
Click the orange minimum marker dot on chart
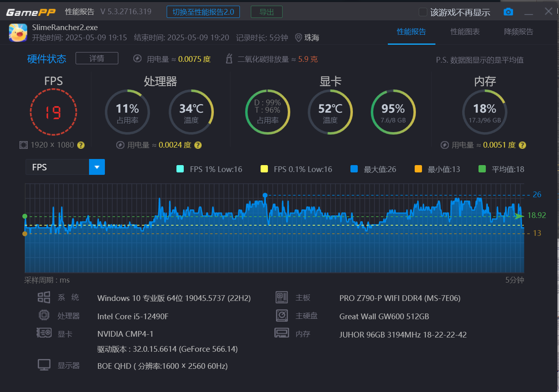point(25,234)
